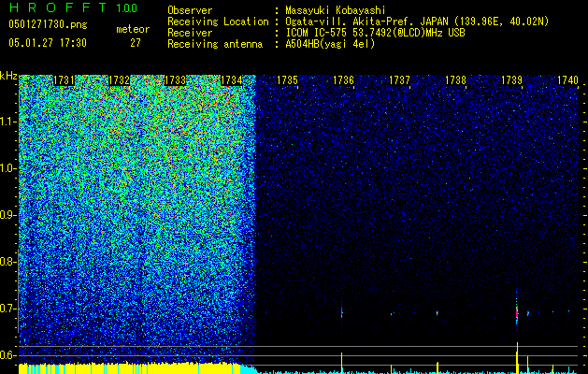Image resolution: width=588 pixels, height=374 pixels.
Task: Click the A504HB(yagi 4el) antenna text
Action: tap(330, 44)
